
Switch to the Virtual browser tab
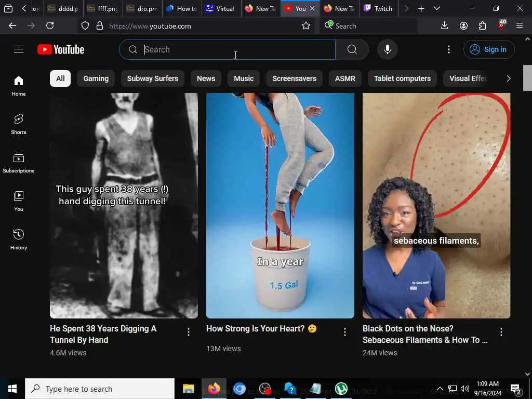tap(221, 9)
